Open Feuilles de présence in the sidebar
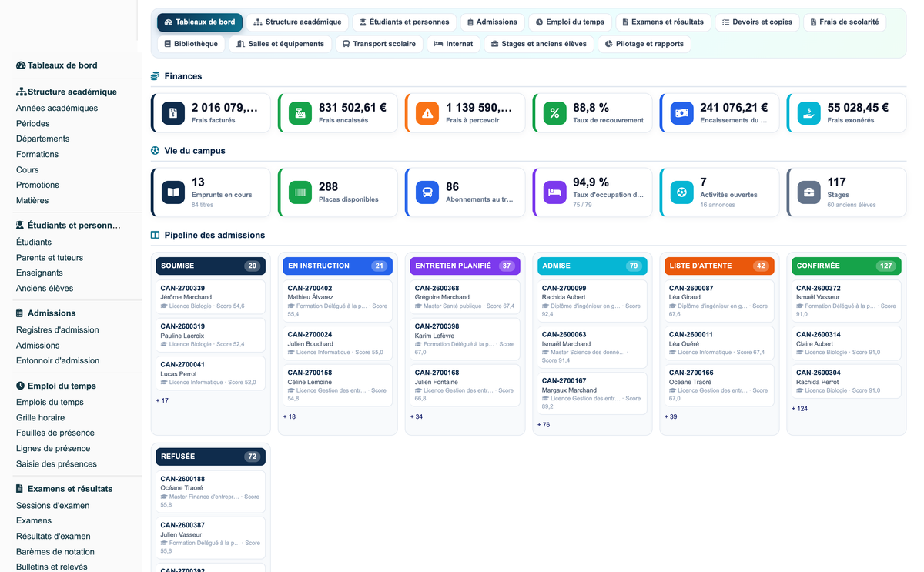924x572 pixels. (x=55, y=433)
